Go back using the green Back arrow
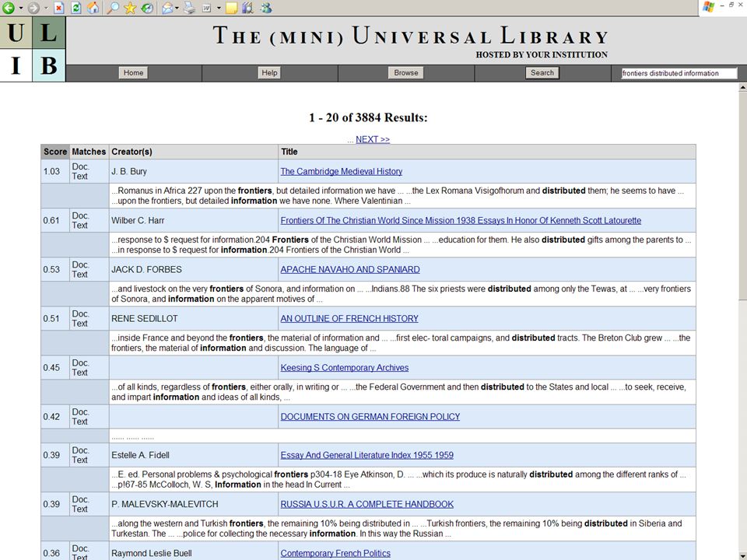The width and height of the screenshot is (747, 560). [8, 7]
